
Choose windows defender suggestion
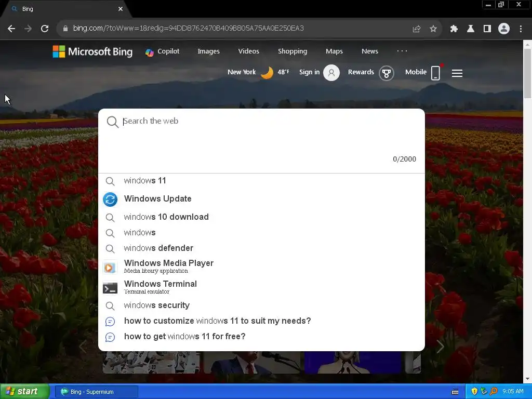[261, 248]
